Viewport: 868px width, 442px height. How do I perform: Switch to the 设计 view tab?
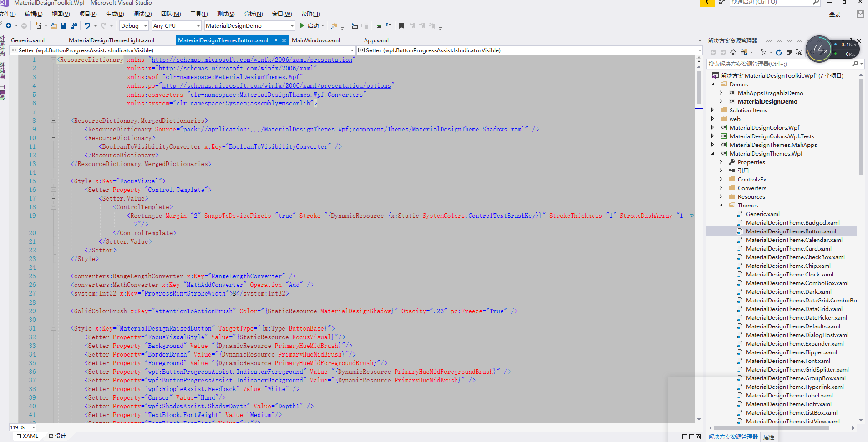[57, 436]
